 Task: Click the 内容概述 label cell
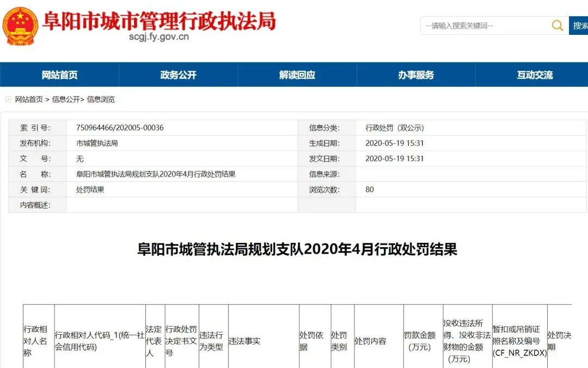37,205
